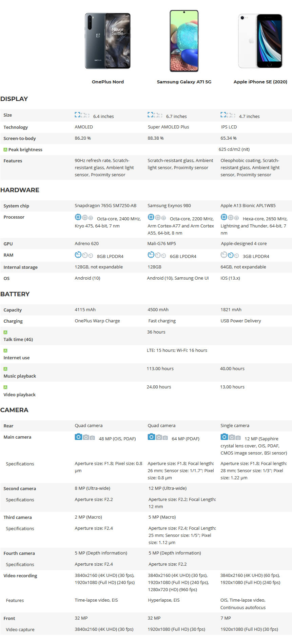Click the OnePlus Nord screen size icon
This screenshot has height=644, width=292.
(82, 115)
